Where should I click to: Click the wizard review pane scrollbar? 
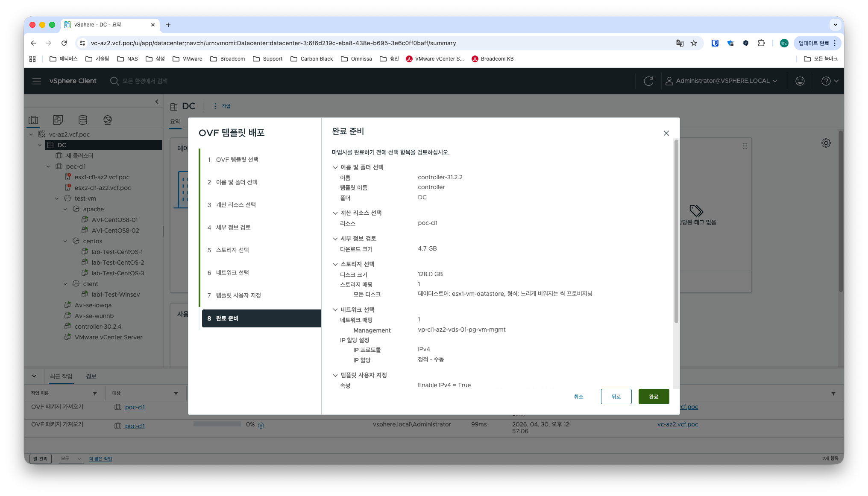[676, 231]
